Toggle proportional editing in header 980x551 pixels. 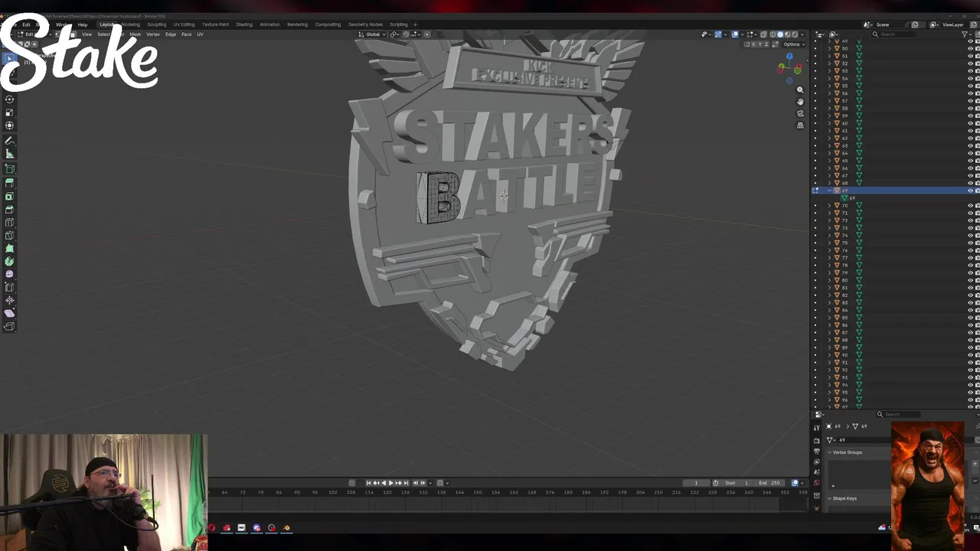tap(427, 34)
